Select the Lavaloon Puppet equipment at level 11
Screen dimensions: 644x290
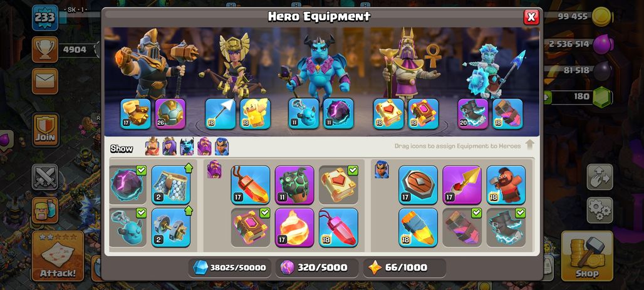click(294, 185)
